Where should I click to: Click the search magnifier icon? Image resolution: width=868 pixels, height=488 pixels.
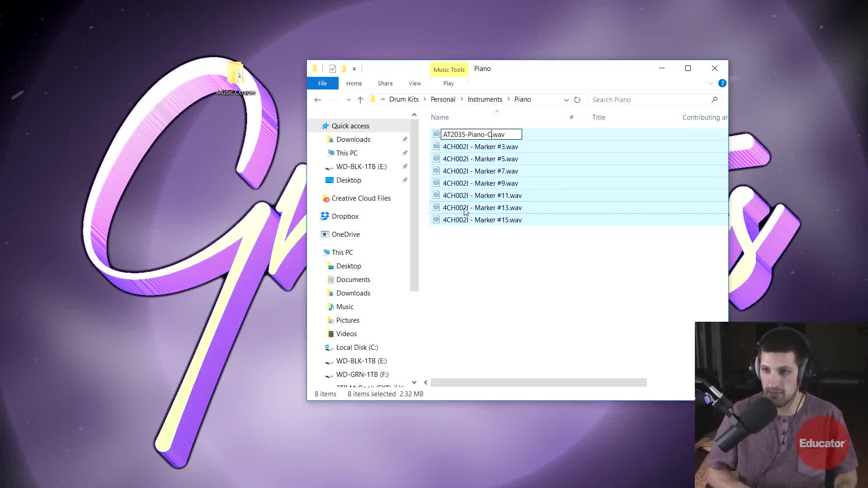(714, 100)
